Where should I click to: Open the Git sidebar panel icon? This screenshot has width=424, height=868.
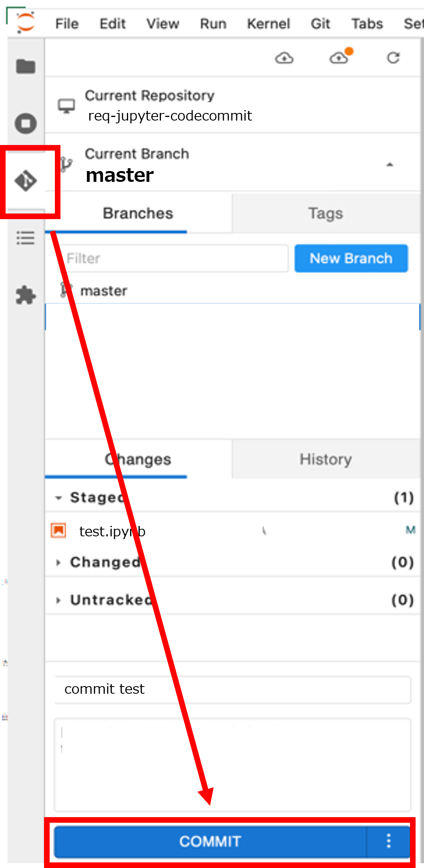(26, 181)
